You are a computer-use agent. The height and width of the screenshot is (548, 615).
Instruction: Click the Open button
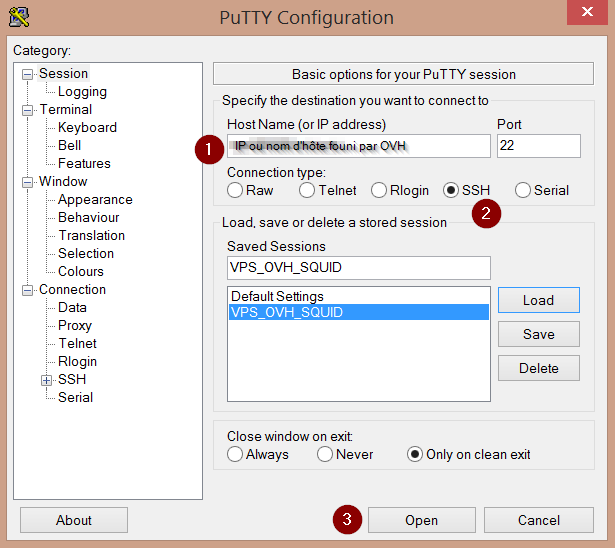click(421, 520)
